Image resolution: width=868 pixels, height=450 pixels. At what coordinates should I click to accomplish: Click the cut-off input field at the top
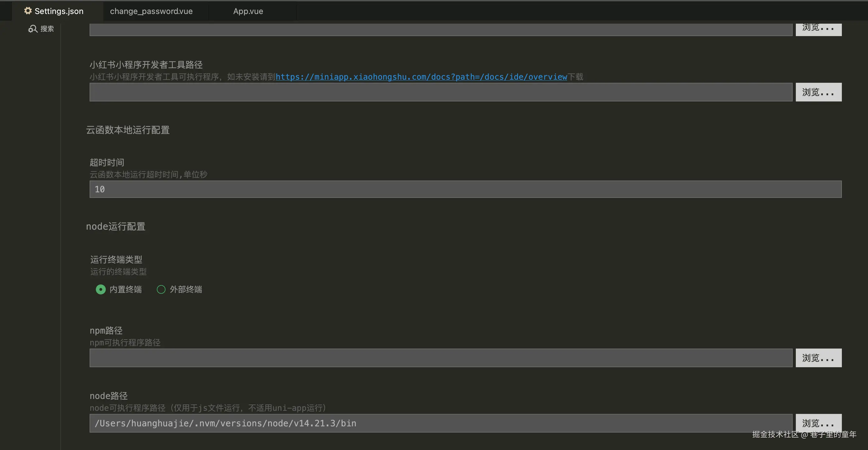441,30
